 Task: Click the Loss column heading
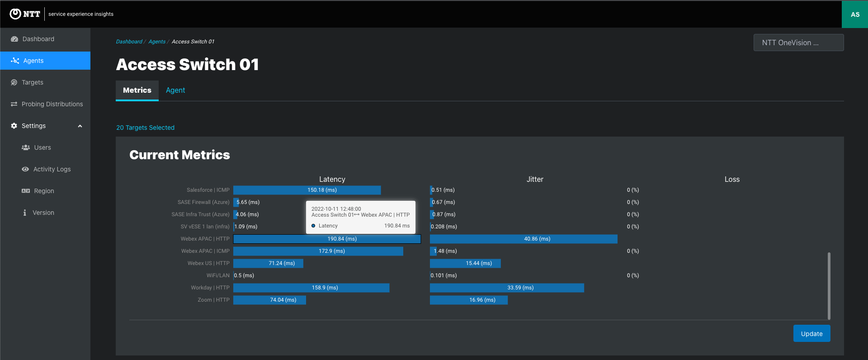(x=732, y=179)
